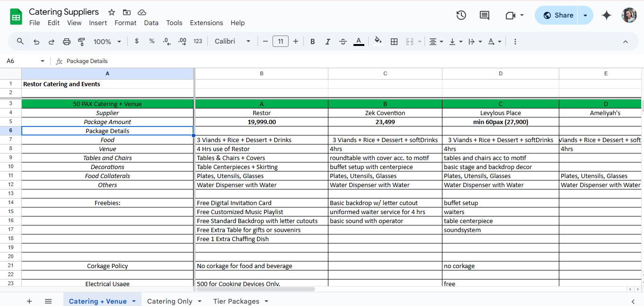Open the Calibri font dropdown
The height and width of the screenshot is (306, 644).
point(232,41)
